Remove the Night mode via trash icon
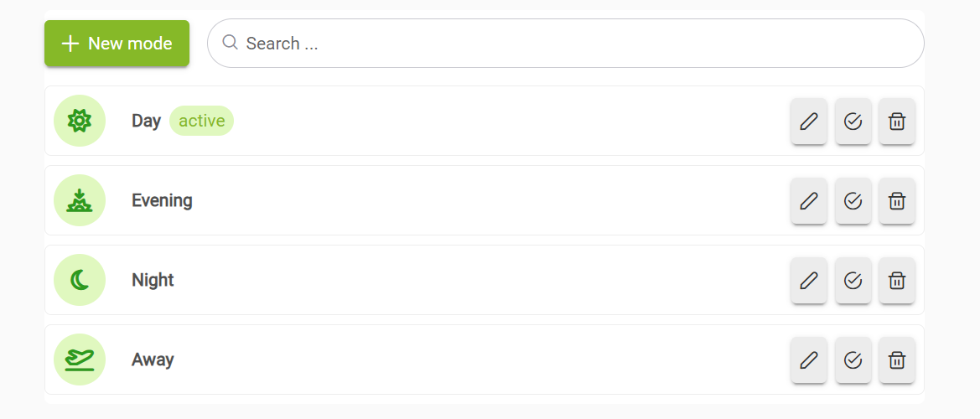This screenshot has width=980, height=419. point(896,281)
